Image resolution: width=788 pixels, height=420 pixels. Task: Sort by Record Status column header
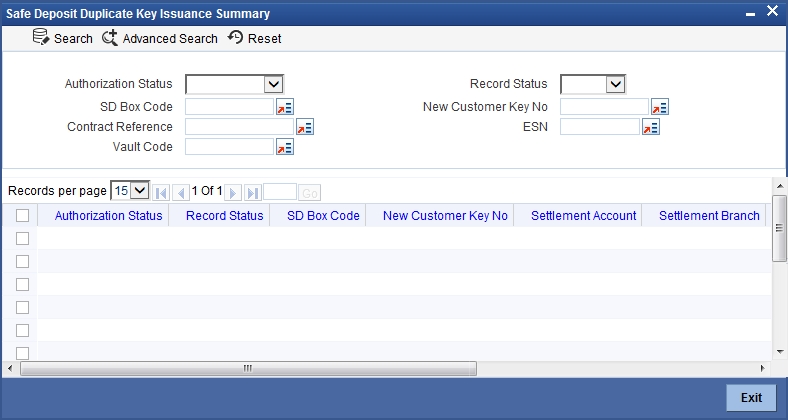(x=225, y=216)
